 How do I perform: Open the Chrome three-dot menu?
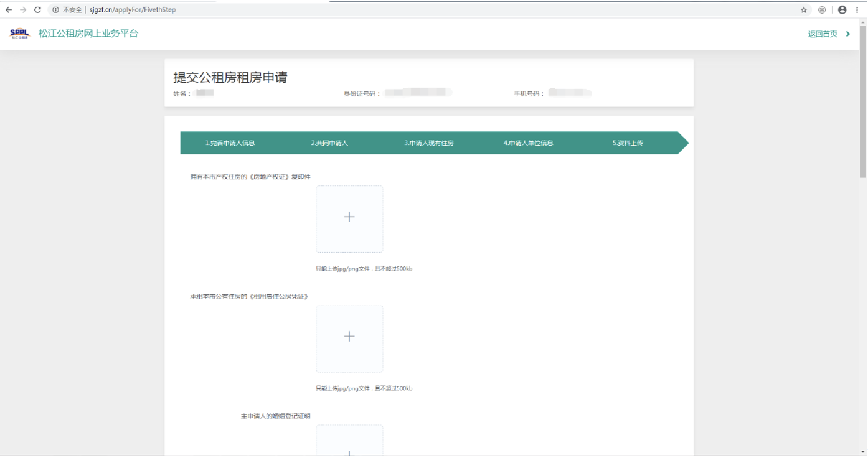[x=859, y=10]
